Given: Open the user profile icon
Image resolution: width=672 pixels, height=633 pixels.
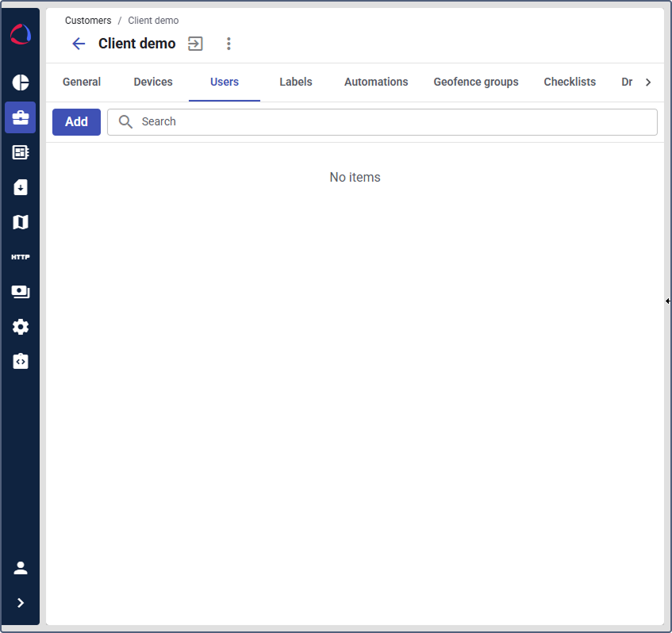Looking at the screenshot, I should [x=21, y=568].
